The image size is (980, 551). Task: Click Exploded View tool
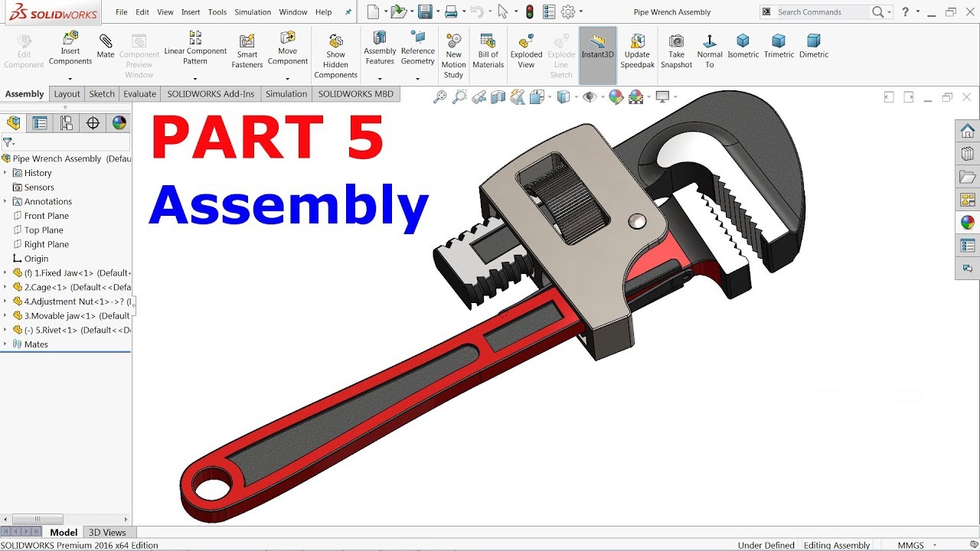click(526, 51)
